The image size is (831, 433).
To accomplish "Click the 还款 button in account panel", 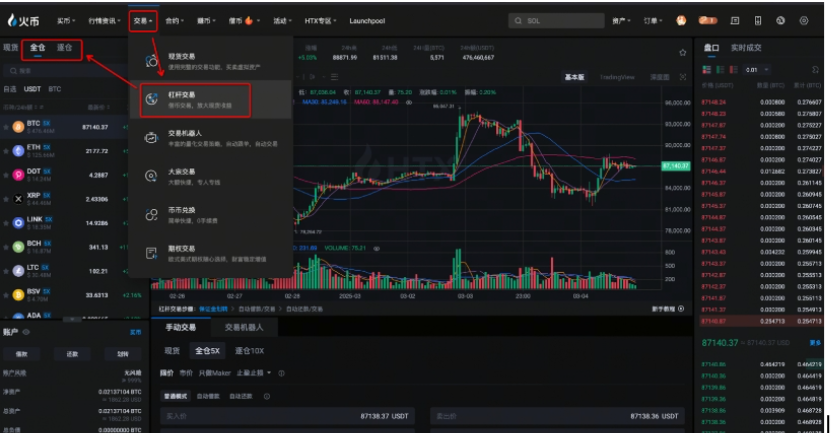I will (x=72, y=353).
